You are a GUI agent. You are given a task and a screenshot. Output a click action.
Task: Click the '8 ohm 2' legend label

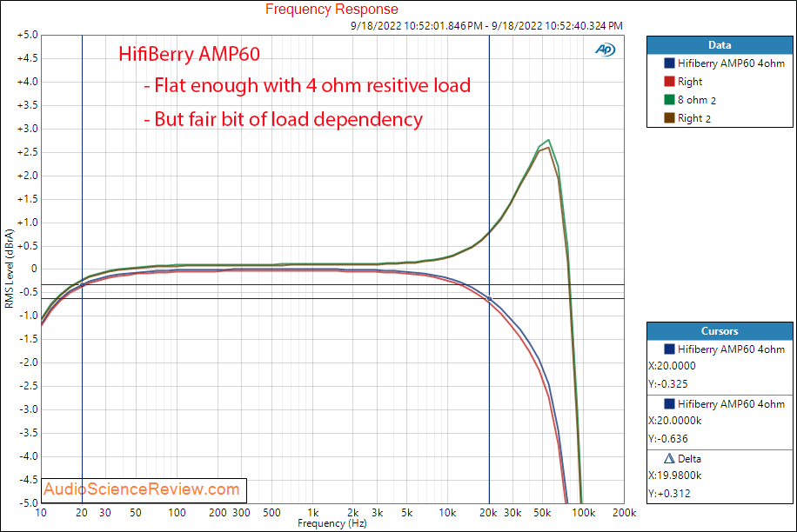[697, 100]
